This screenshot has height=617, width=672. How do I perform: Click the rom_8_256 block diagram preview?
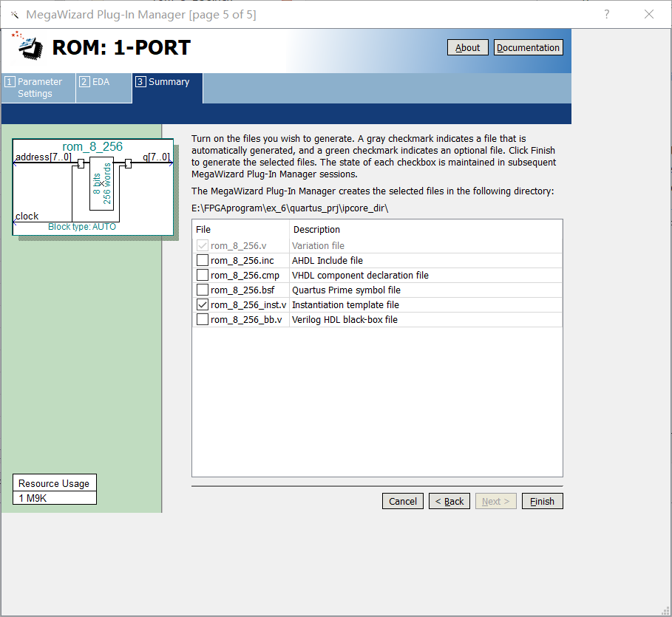93,187
